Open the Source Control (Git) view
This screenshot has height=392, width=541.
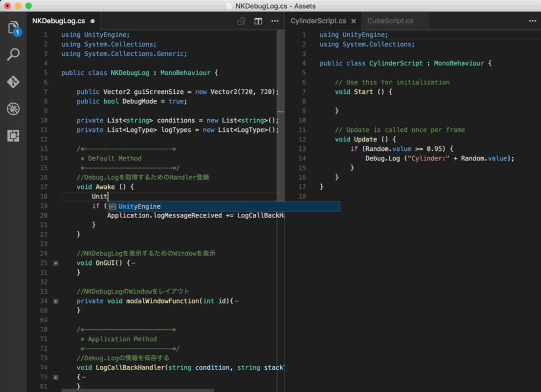[x=13, y=82]
